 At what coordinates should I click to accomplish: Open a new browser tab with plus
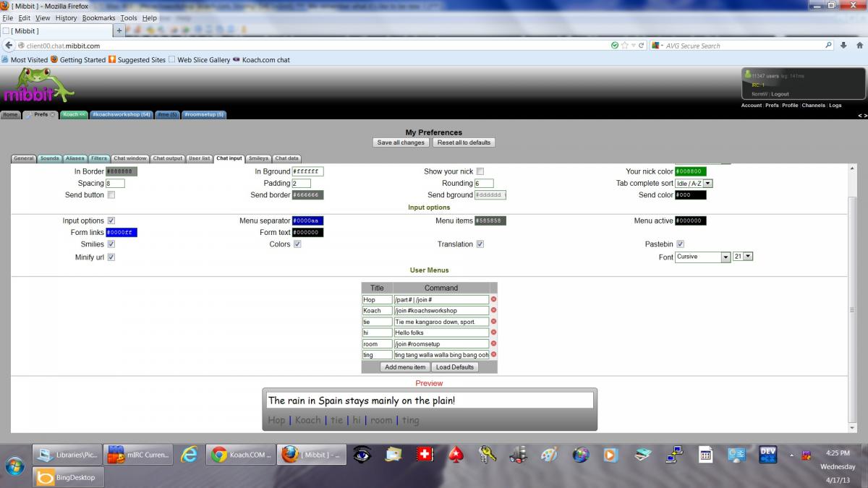(119, 31)
